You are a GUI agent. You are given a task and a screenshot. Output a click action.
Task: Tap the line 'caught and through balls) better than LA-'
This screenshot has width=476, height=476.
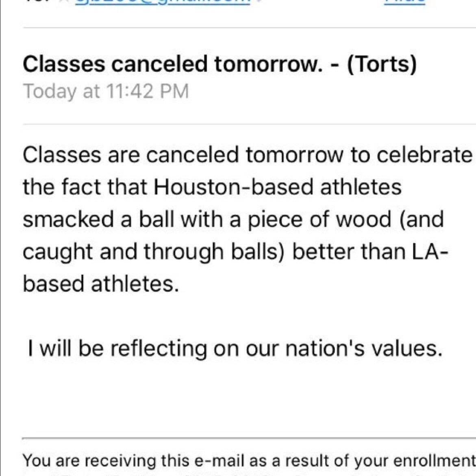(x=235, y=252)
